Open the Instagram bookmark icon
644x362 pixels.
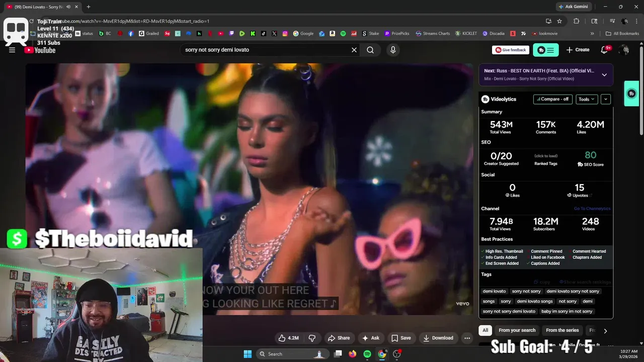(x=285, y=34)
